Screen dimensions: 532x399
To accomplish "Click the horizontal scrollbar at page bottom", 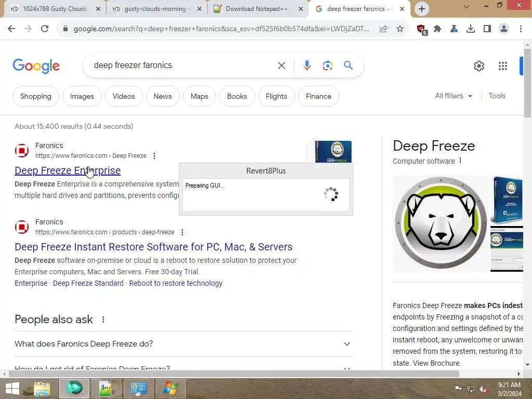I will coord(234,374).
